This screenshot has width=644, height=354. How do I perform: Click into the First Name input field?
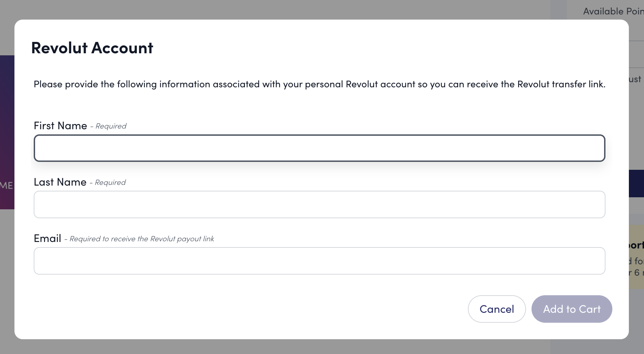tap(319, 148)
